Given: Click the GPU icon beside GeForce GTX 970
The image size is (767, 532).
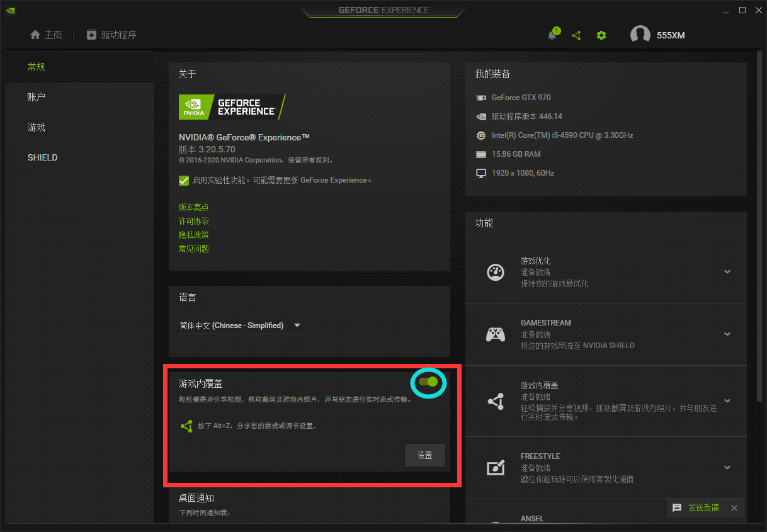Looking at the screenshot, I should click(x=481, y=98).
